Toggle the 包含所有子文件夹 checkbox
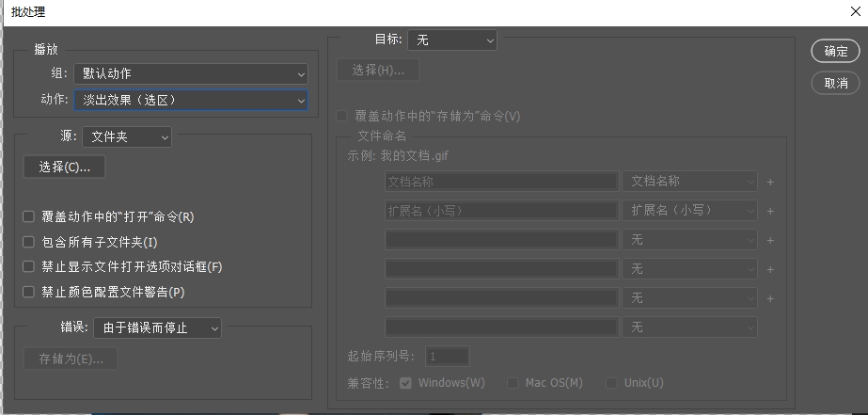 [x=28, y=243]
